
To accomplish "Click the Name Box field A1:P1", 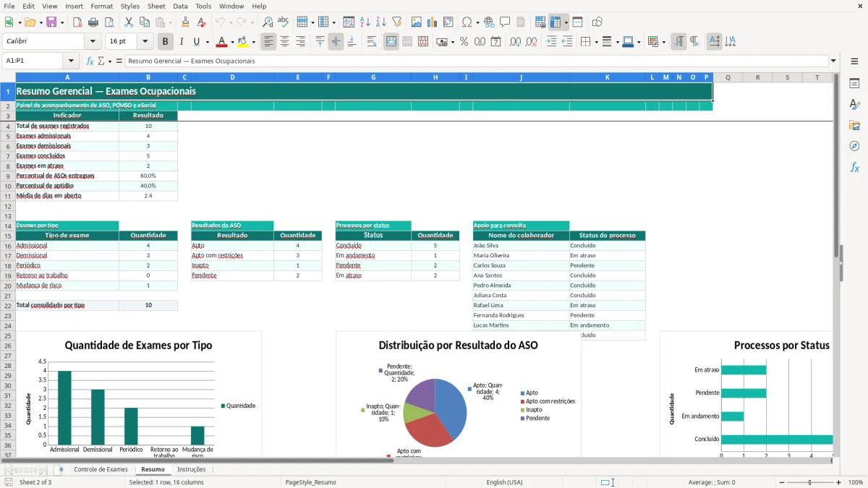I will click(x=33, y=61).
